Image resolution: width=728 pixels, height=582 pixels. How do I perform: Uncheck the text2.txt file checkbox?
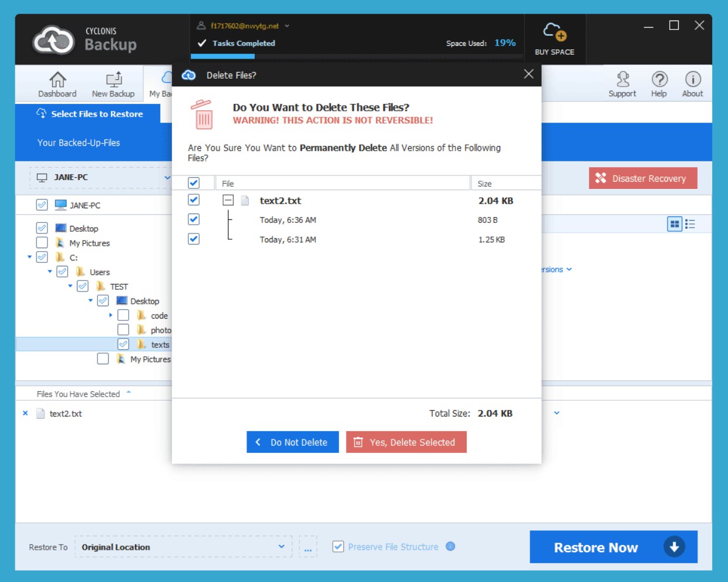pyautogui.click(x=194, y=200)
